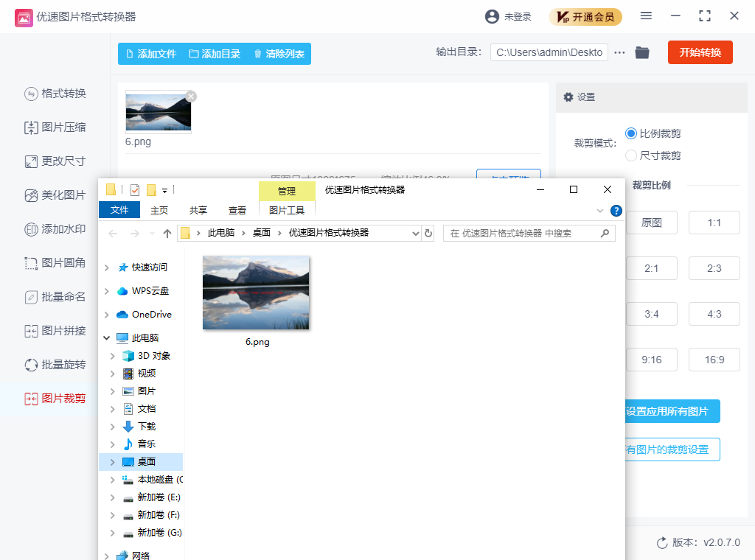755x560 pixels.
Task: Switch to the 图片工具 ribbon tab
Action: (x=287, y=210)
